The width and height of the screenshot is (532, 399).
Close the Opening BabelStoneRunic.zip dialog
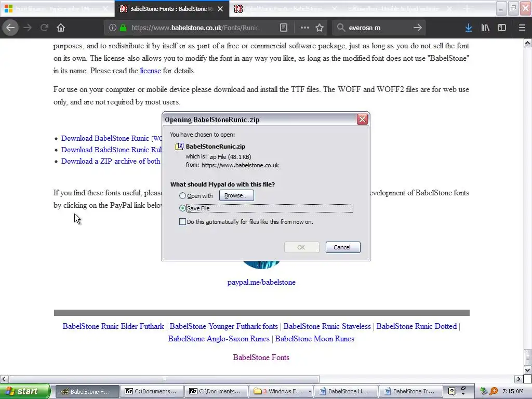click(x=362, y=119)
